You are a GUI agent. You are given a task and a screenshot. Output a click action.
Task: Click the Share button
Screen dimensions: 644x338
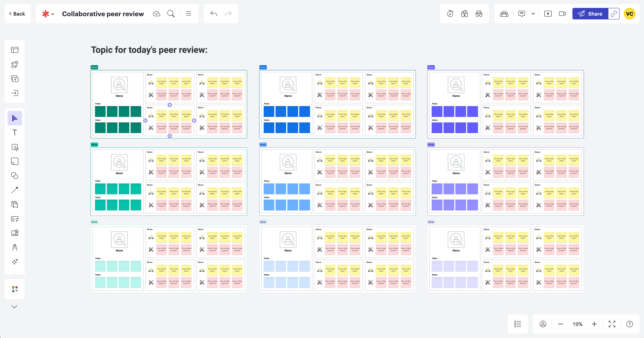pyautogui.click(x=590, y=14)
